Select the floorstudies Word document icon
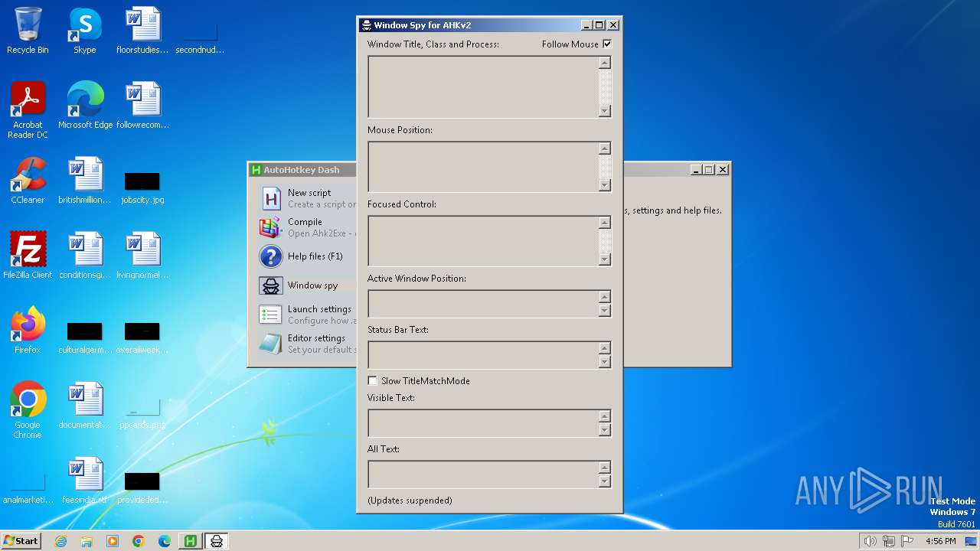 142,31
